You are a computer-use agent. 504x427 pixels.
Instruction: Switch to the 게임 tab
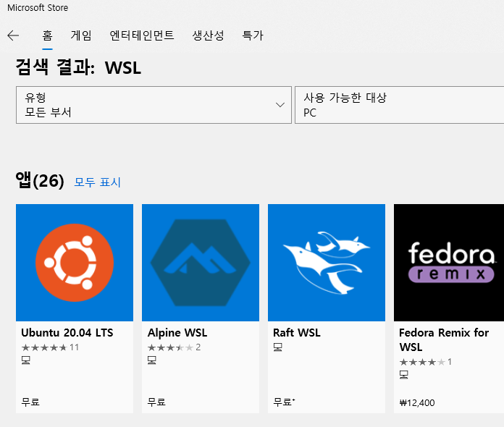point(81,35)
